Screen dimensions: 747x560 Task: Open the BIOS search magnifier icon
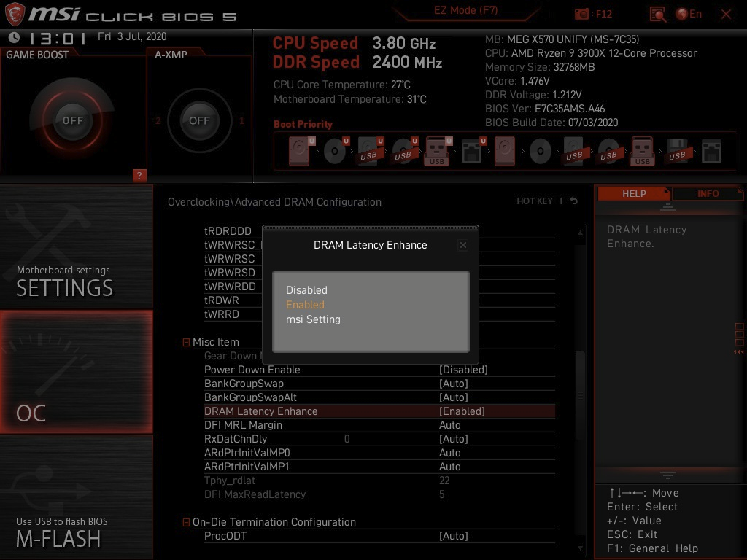pos(658,15)
